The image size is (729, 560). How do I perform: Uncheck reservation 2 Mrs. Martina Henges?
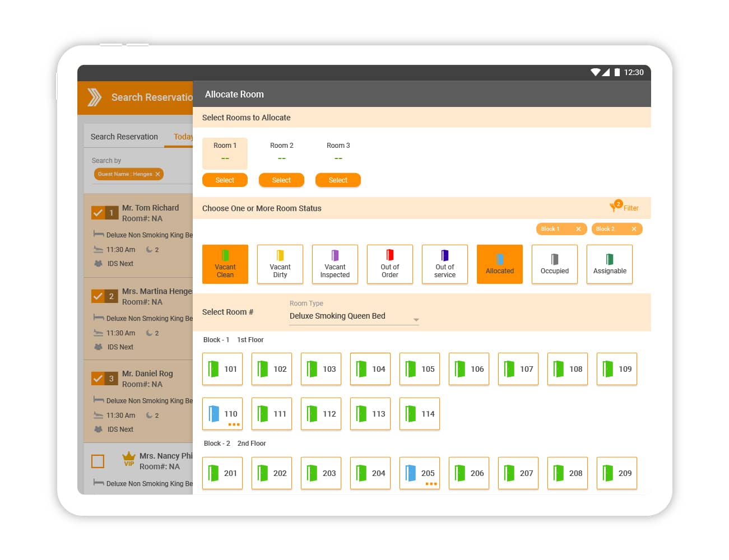98,296
